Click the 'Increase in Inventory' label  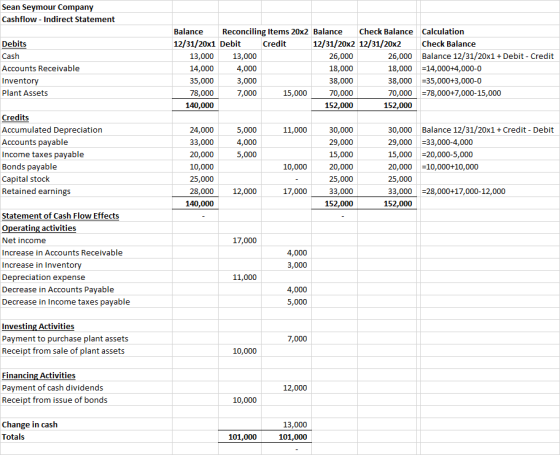41,265
